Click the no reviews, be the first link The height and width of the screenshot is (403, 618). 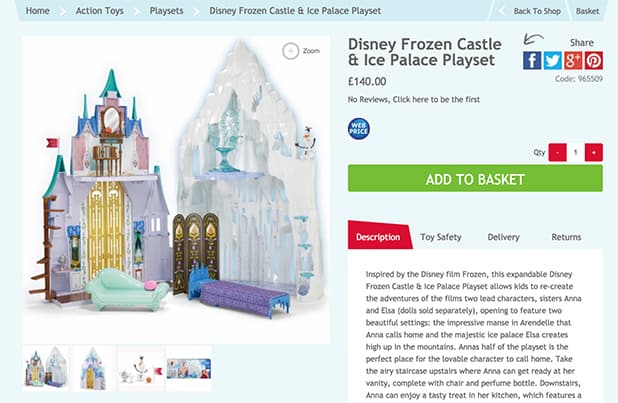413,99
